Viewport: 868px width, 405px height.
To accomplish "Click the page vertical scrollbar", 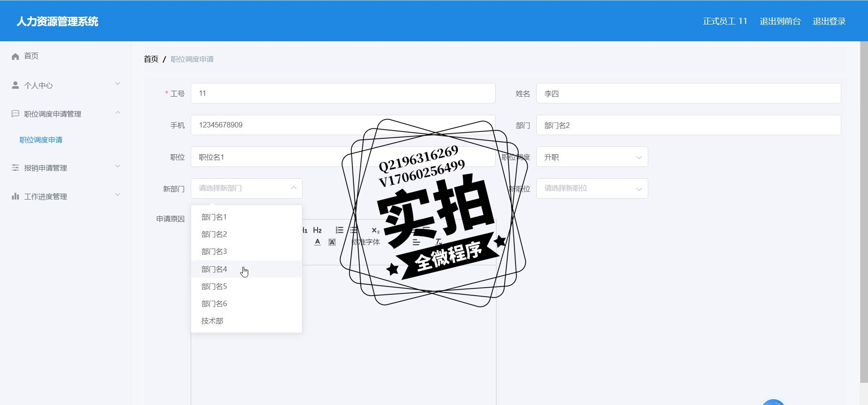I will point(864,212).
